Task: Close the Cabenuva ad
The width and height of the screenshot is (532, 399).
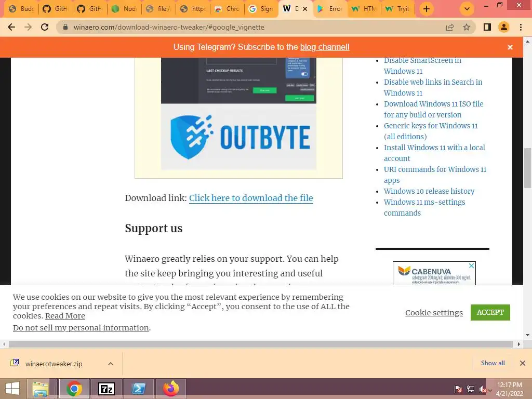Action: click(471, 266)
